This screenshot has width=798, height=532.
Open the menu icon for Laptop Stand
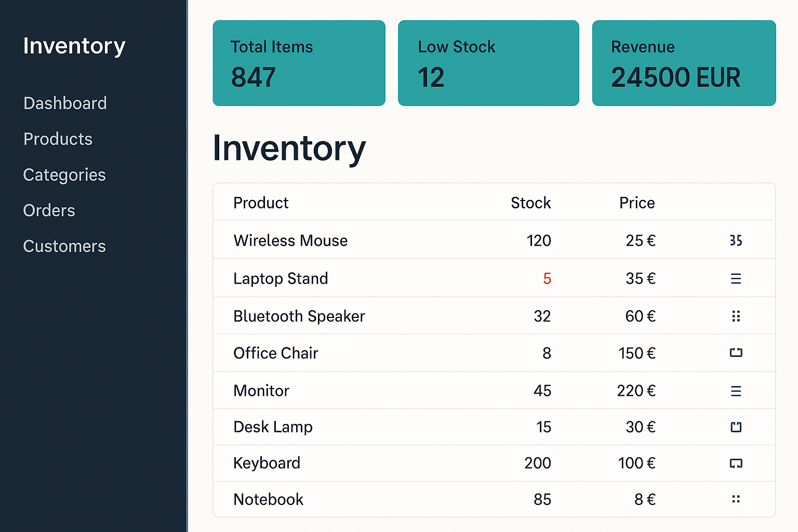[x=736, y=278]
